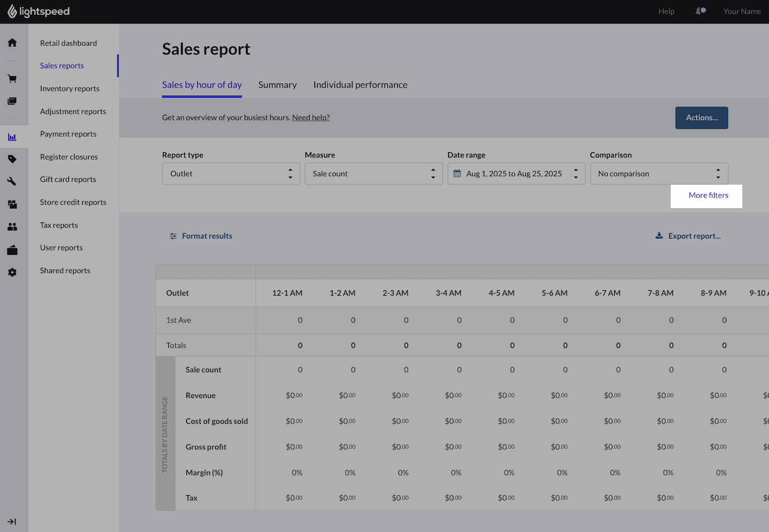This screenshot has width=769, height=532.
Task: Open Store credit reports in side menu
Action: [73, 202]
